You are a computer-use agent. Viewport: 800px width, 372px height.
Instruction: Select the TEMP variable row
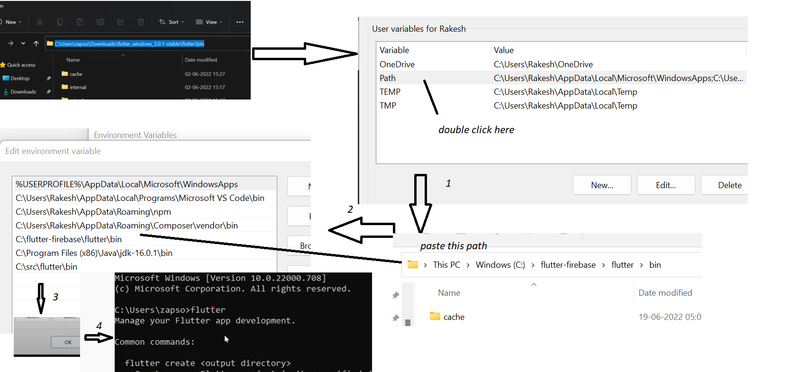(x=562, y=92)
